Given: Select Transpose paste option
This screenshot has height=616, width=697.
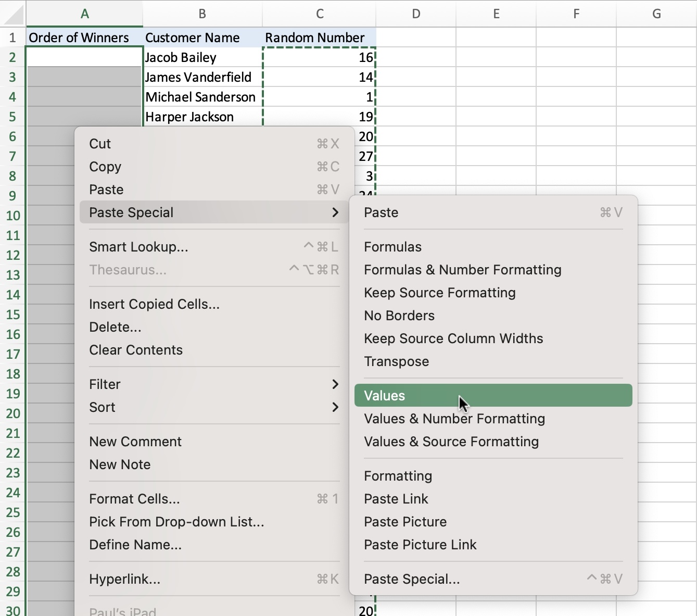Looking at the screenshot, I should (493, 361).
